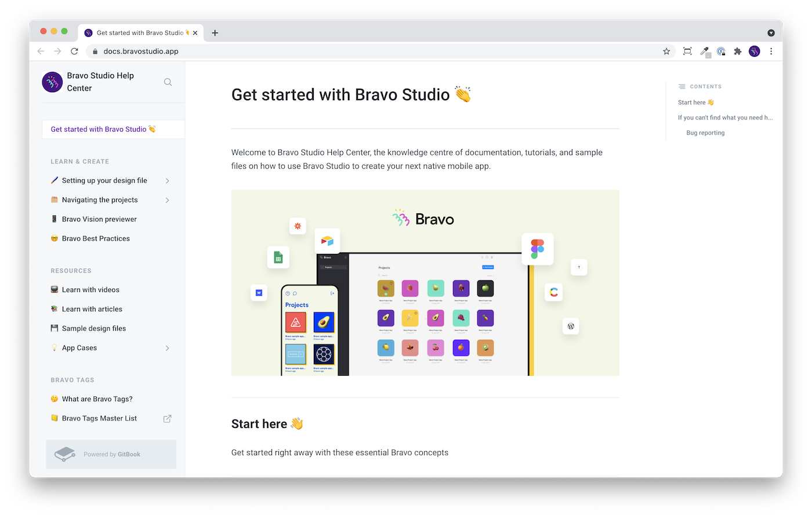This screenshot has height=516, width=812.
Task: Click the search magnifier icon in sidebar
Action: 168,82
